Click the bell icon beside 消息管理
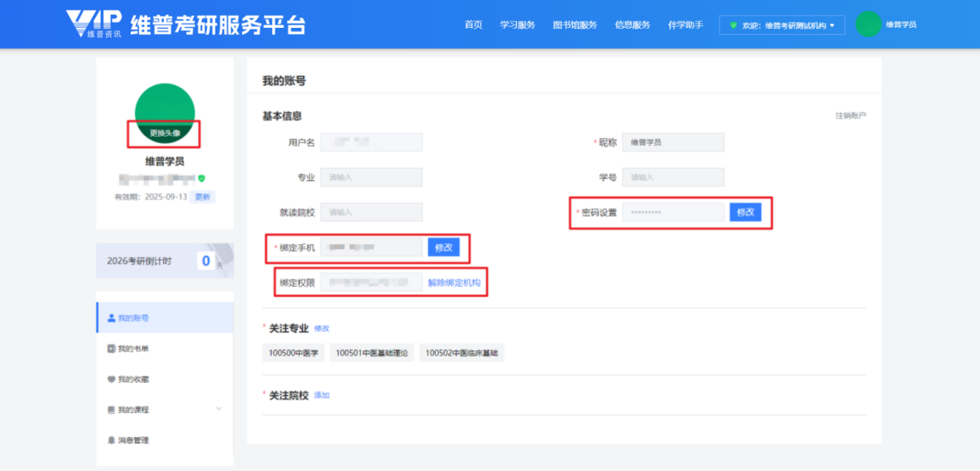 pos(111,440)
